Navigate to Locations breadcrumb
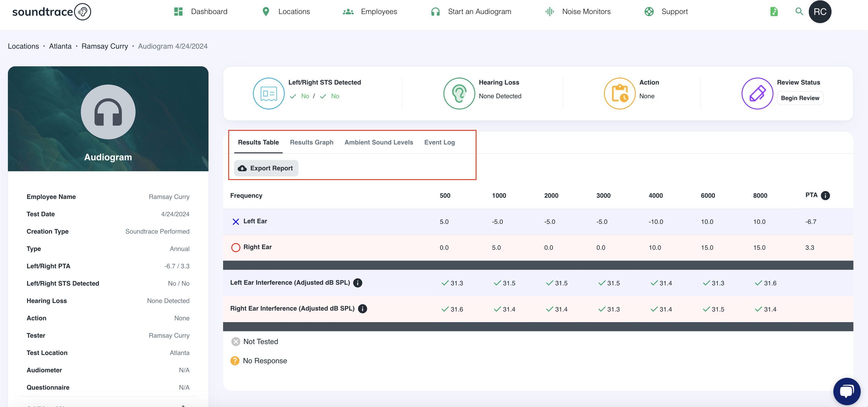This screenshot has width=868, height=407. click(23, 46)
